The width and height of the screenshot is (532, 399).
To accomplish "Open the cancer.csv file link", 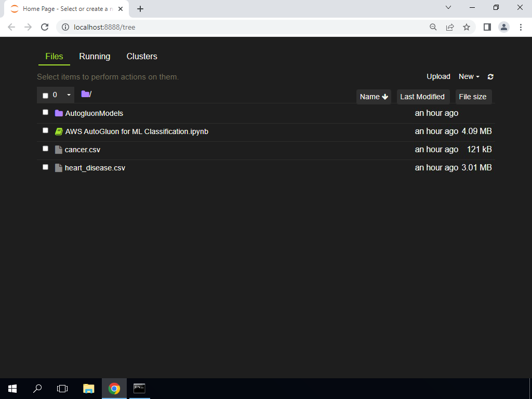I will (83, 150).
